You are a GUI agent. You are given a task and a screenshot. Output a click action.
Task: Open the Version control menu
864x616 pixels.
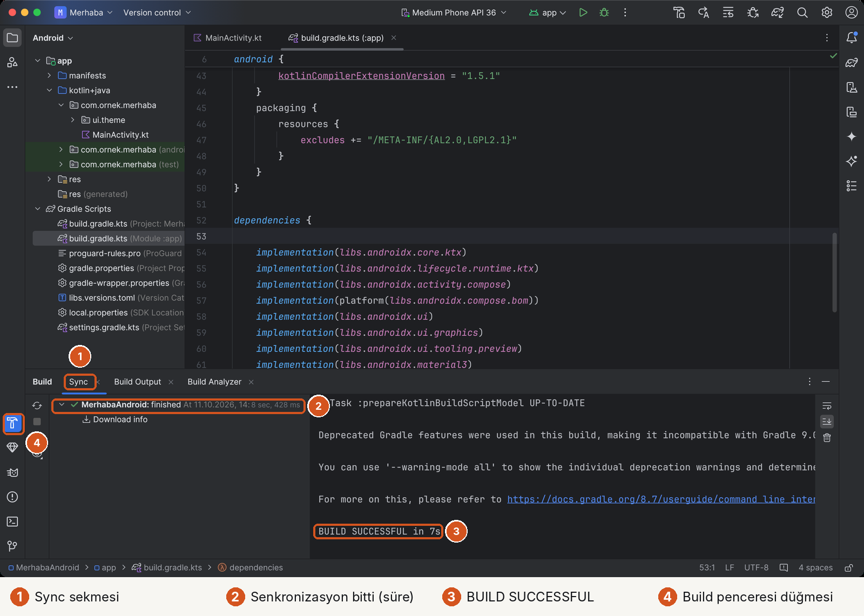pos(157,12)
